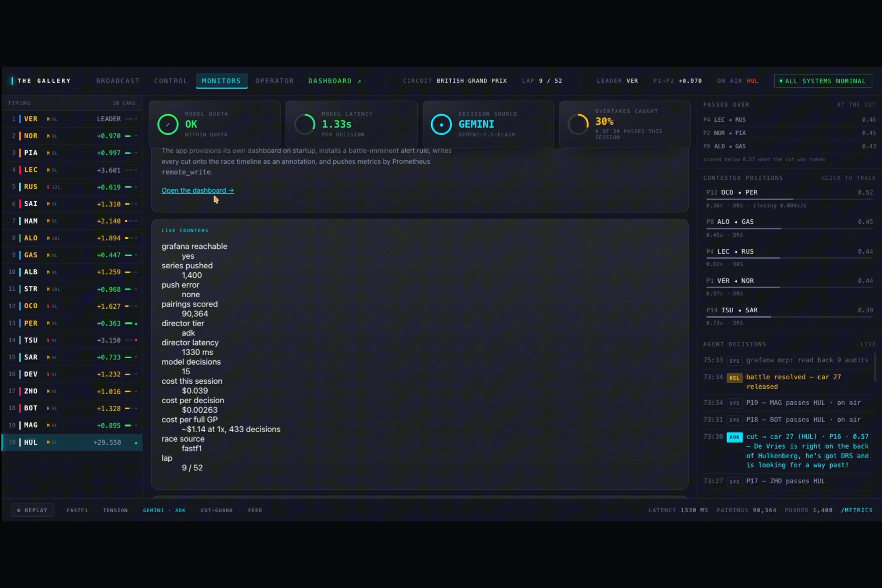
Task: Click the REL badge on battle resolved entry
Action: (x=734, y=378)
